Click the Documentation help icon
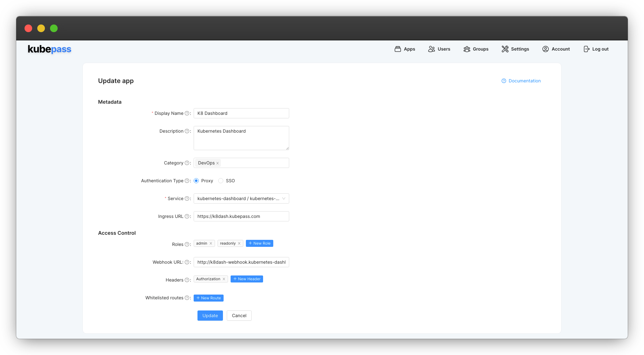The width and height of the screenshot is (644, 355). pyautogui.click(x=503, y=80)
